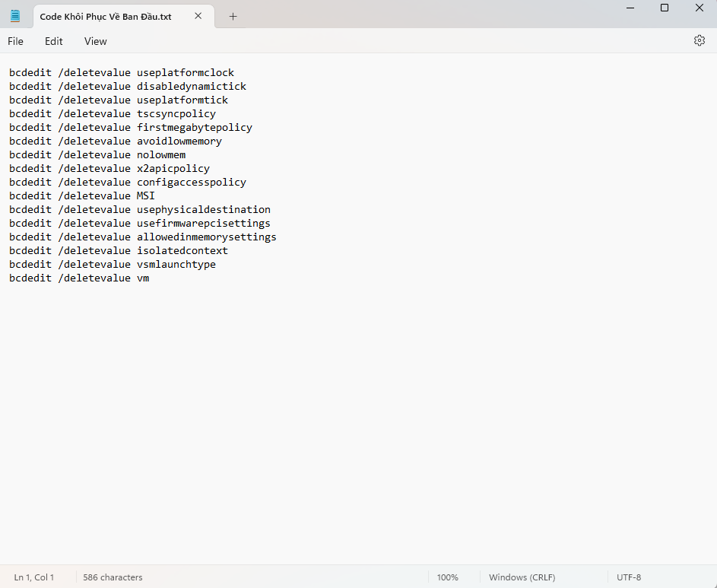Close the Code Khôi Phục Về Ban Đầu.txt tab
717x588 pixels.
198,16
